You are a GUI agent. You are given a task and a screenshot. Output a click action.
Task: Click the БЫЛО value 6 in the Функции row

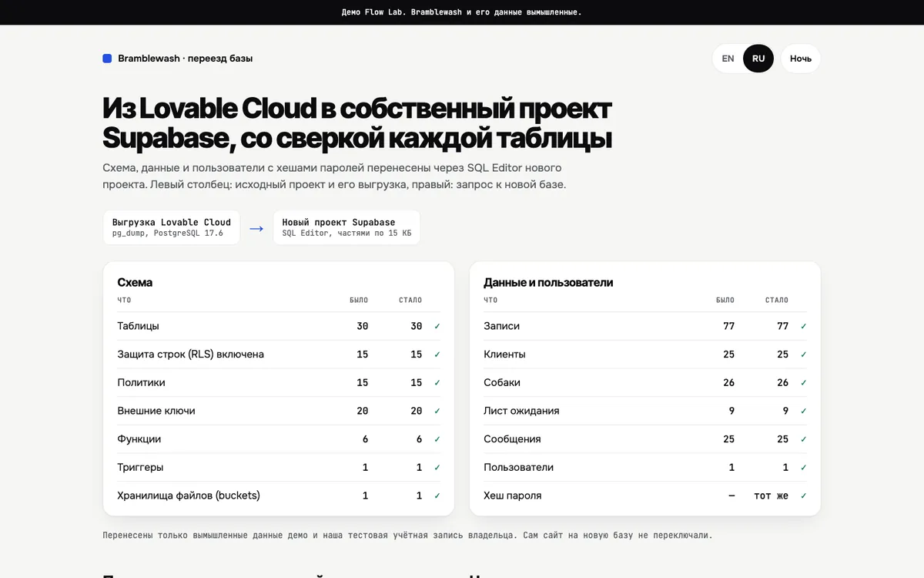point(365,439)
